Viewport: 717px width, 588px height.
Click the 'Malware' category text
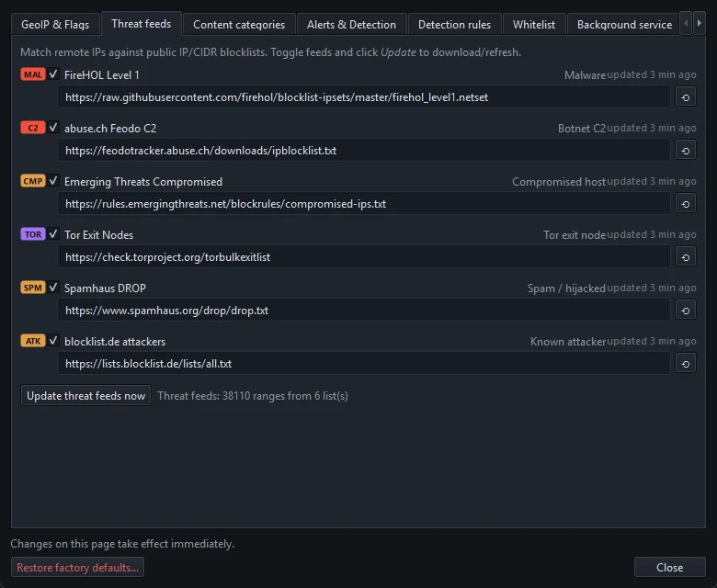[585, 75]
